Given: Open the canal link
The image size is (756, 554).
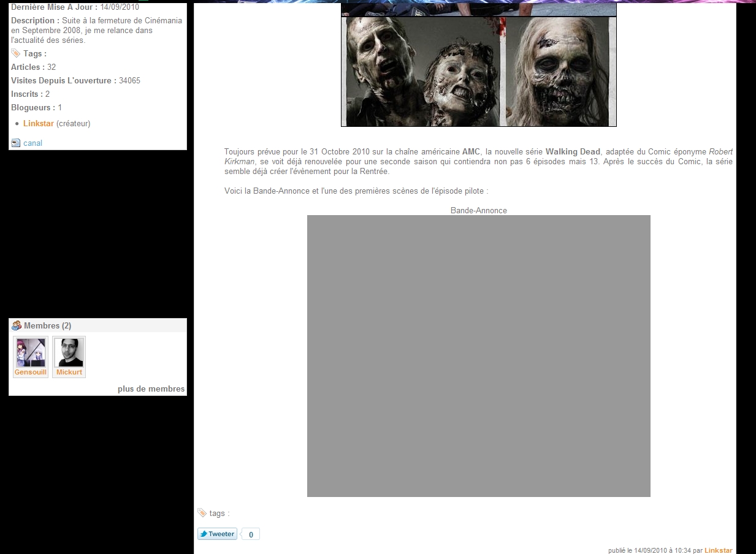Looking at the screenshot, I should pos(32,143).
